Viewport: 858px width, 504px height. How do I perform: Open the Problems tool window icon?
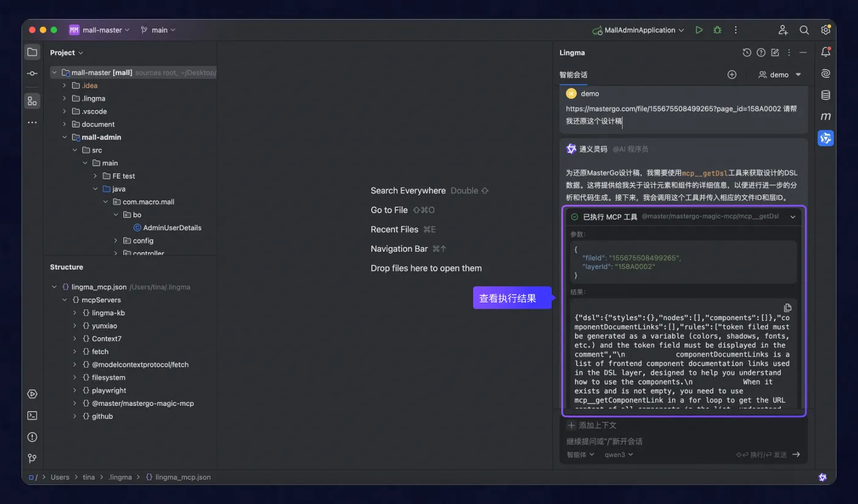tap(32, 437)
